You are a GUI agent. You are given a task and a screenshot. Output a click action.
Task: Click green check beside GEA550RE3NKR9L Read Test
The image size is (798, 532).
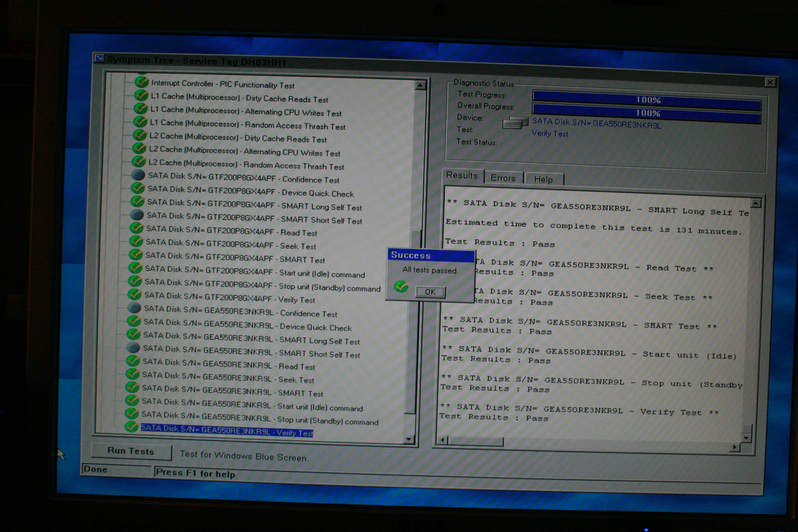coord(133,361)
